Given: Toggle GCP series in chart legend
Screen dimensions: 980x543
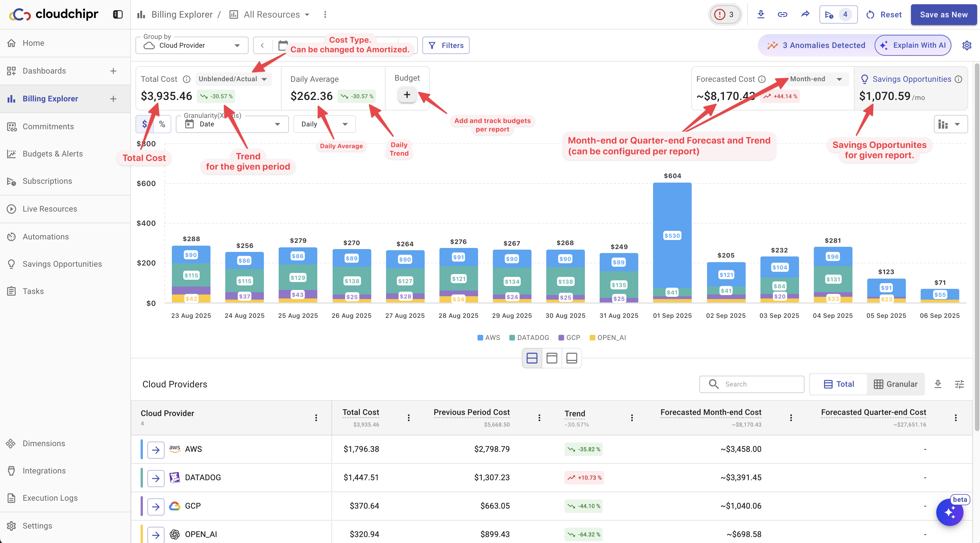Looking at the screenshot, I should tap(569, 338).
